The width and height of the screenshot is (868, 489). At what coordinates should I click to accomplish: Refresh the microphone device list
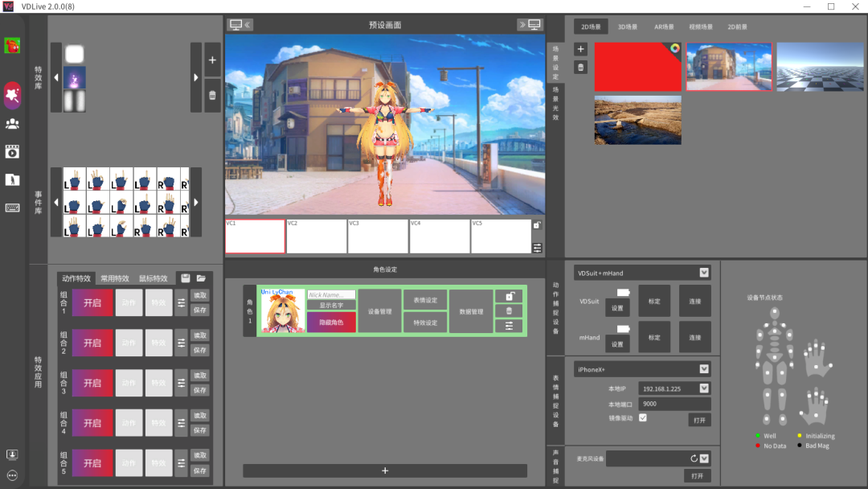(694, 458)
